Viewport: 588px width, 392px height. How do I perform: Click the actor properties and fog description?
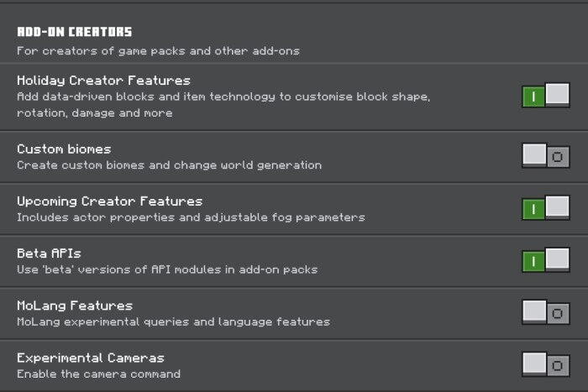point(191,217)
